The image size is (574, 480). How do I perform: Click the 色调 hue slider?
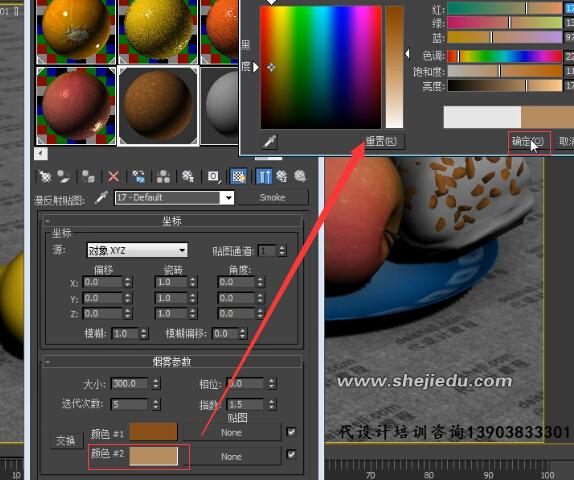click(505, 56)
